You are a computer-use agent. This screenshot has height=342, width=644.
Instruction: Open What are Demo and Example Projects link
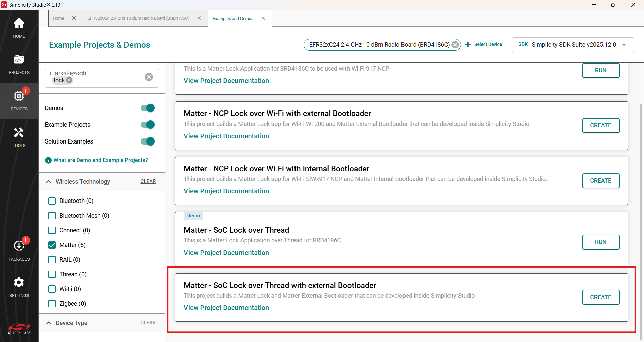click(x=101, y=160)
